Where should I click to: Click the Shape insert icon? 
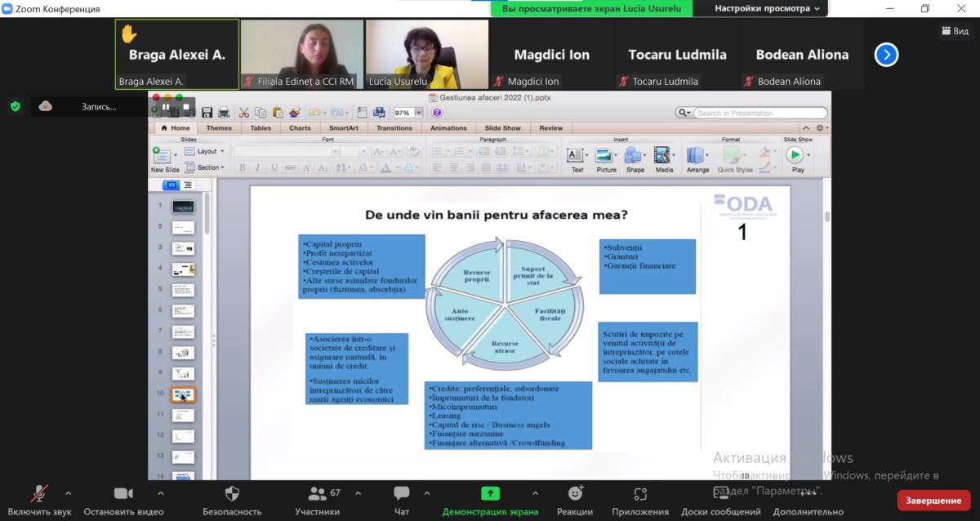tap(635, 160)
